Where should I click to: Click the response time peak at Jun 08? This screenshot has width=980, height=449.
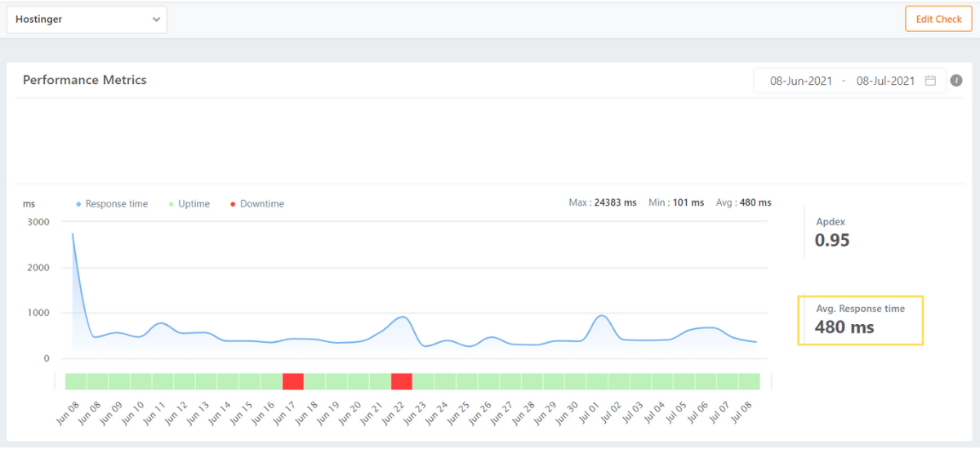[x=73, y=234]
